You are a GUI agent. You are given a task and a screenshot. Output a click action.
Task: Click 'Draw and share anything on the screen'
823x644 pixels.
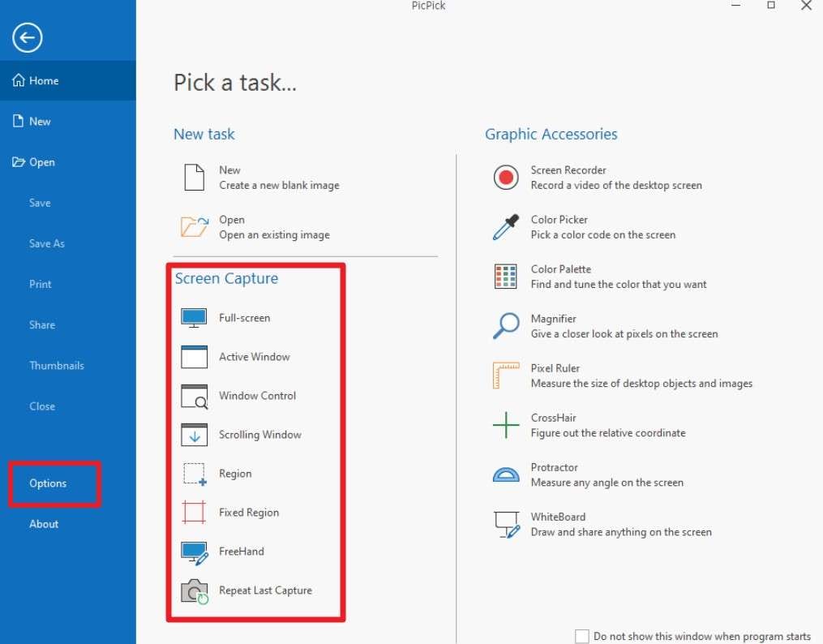click(621, 532)
